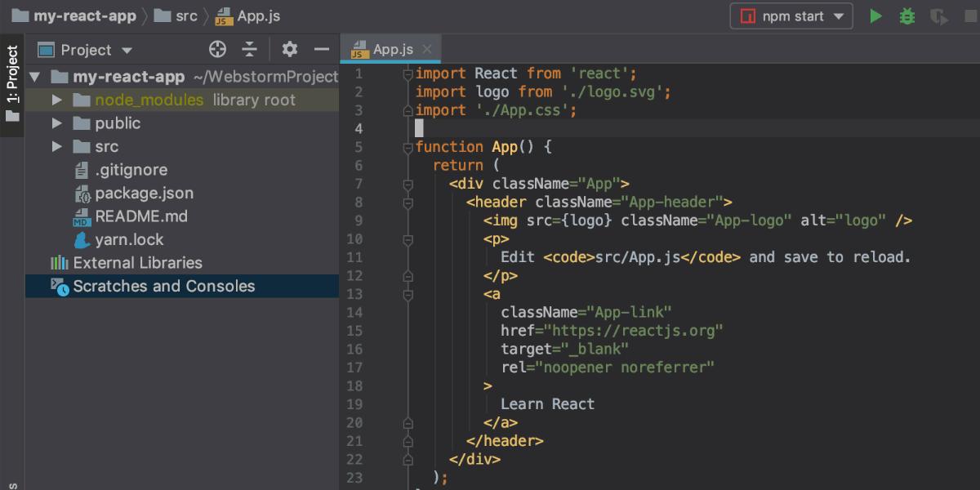This screenshot has height=490, width=980.
Task: Collapse all nodes in Project tree
Action: pyautogui.click(x=250, y=49)
